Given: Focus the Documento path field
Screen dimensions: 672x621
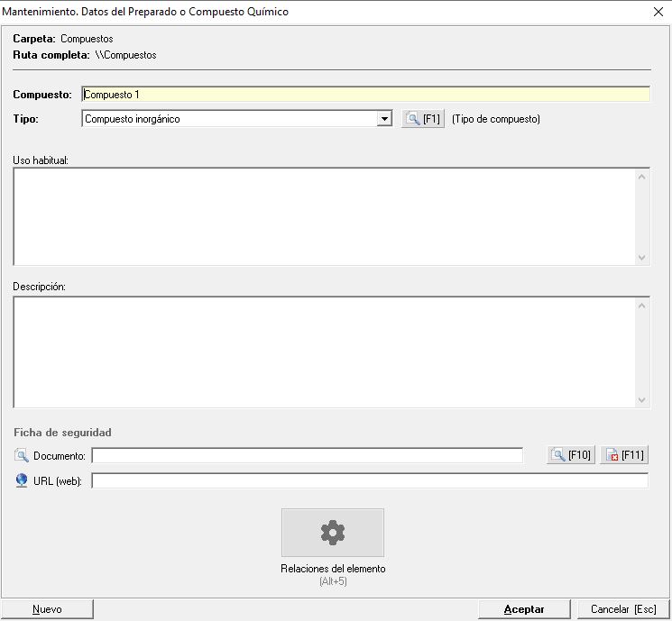Looking at the screenshot, I should pyautogui.click(x=307, y=455).
